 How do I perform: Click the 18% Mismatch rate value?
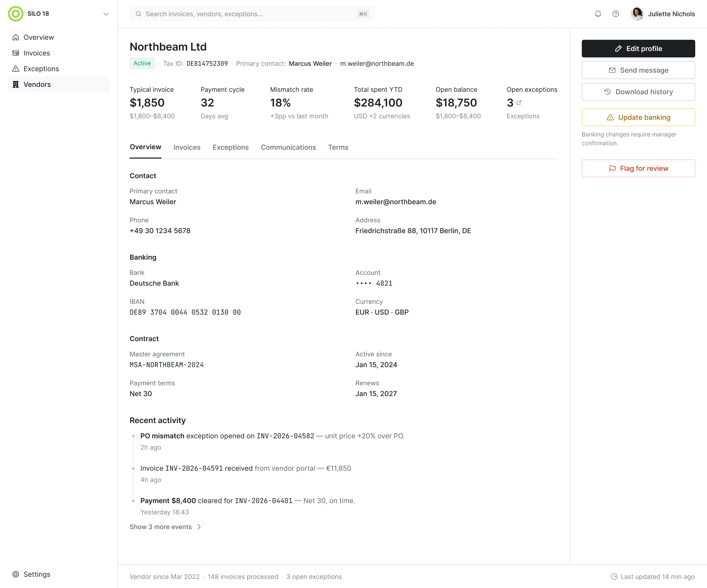point(280,103)
